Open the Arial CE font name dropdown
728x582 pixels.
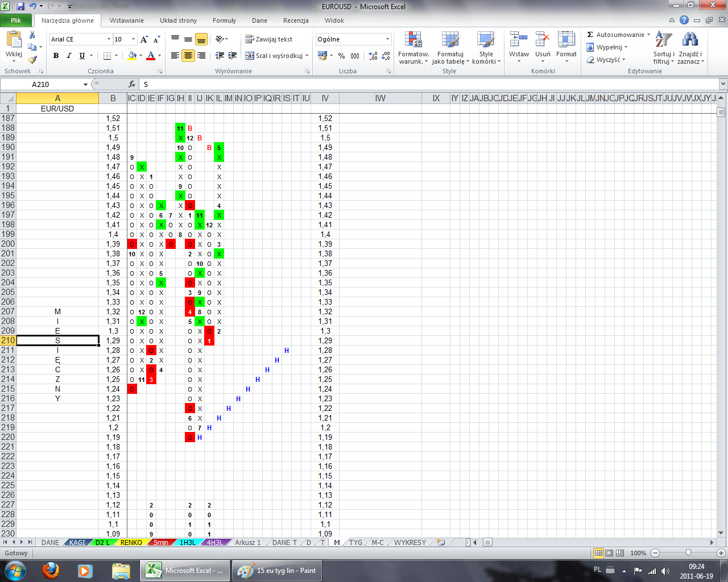click(x=109, y=39)
